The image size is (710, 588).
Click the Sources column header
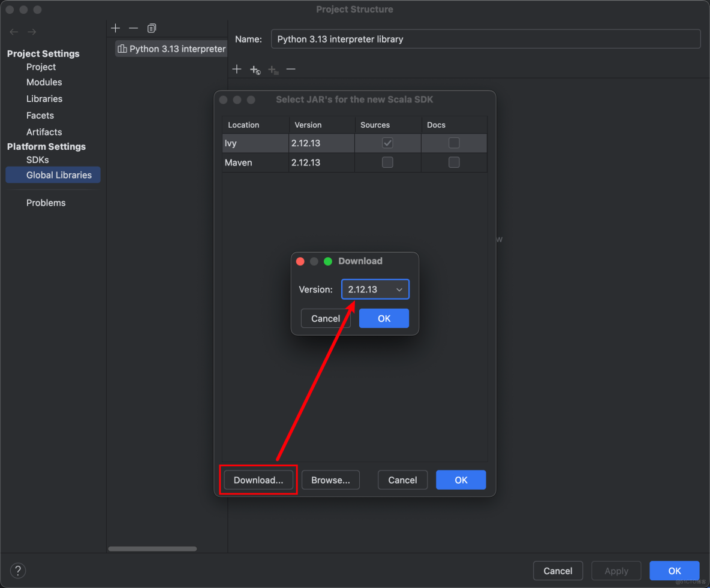point(387,125)
